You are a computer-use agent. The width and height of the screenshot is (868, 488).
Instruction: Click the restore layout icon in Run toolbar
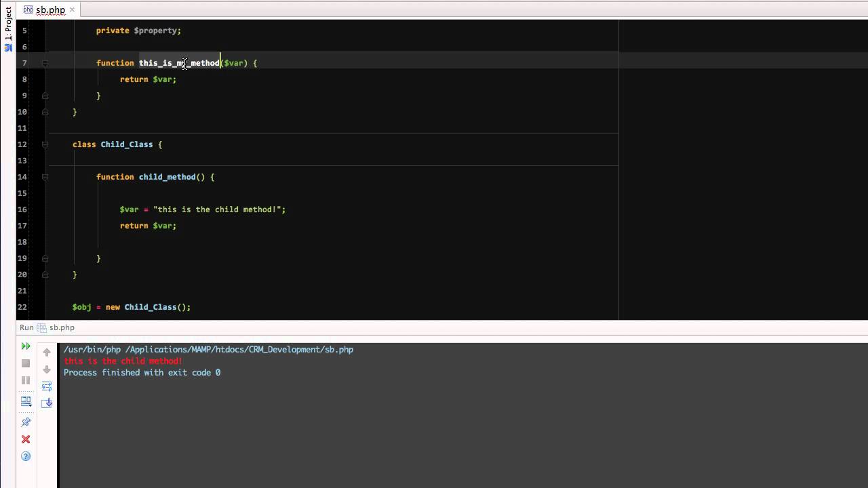point(26,401)
